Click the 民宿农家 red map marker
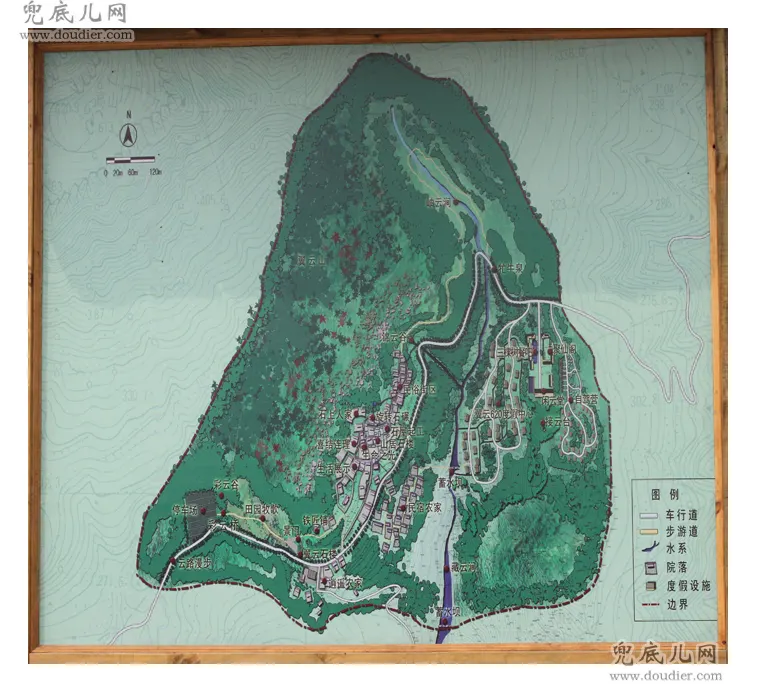Viewport: 757px width, 693px height. pyautogui.click(x=403, y=508)
